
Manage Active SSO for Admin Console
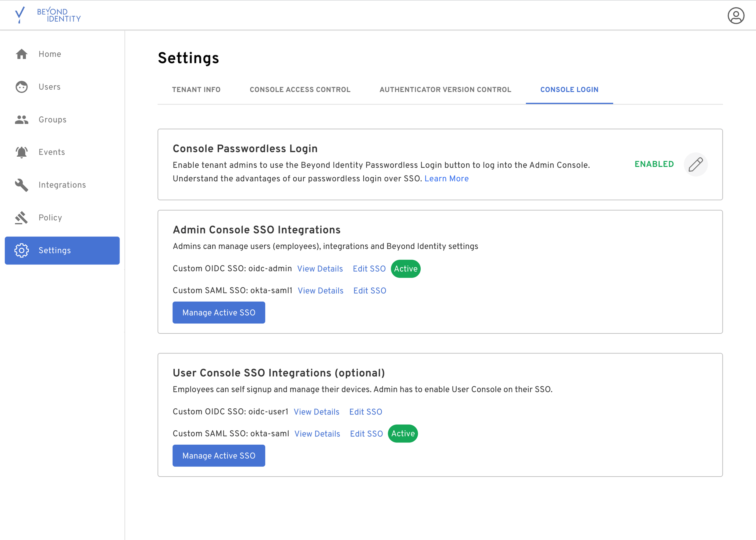point(219,313)
